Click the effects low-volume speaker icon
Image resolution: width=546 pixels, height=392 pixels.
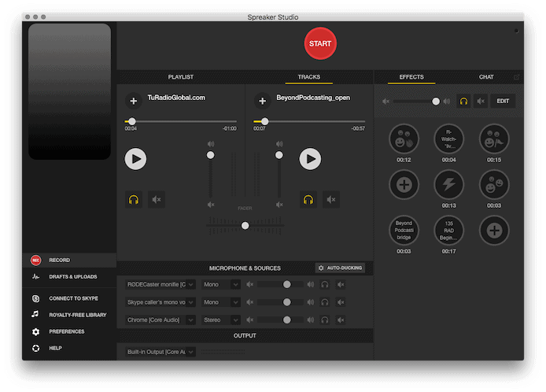click(x=386, y=102)
